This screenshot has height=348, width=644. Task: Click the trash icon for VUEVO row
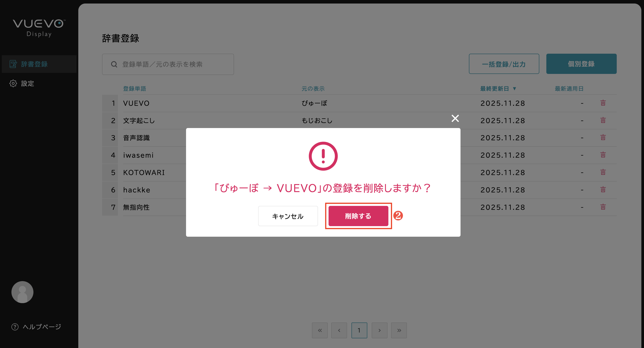coord(603,103)
